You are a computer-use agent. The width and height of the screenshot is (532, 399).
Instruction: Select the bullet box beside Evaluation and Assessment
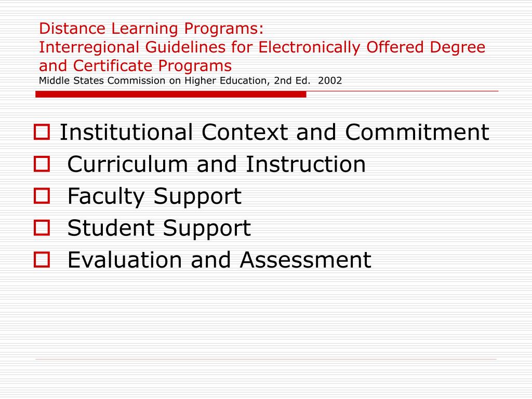pos(42,260)
